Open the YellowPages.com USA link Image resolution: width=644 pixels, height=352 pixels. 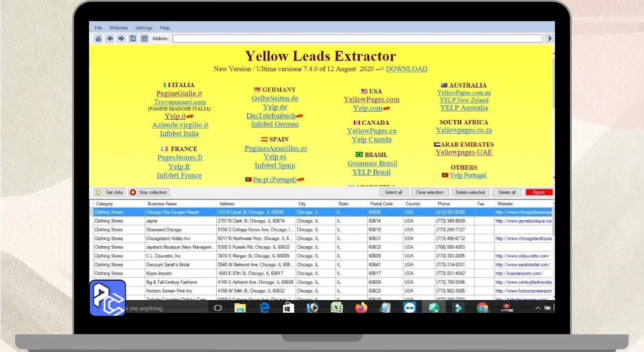pyautogui.click(x=371, y=100)
